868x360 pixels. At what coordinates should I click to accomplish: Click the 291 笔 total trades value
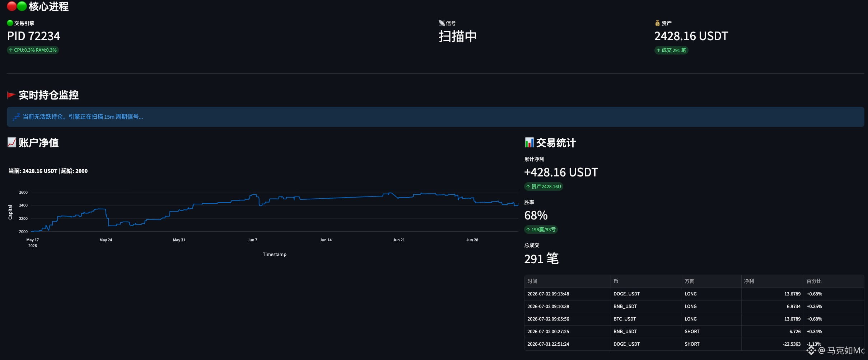tap(541, 259)
